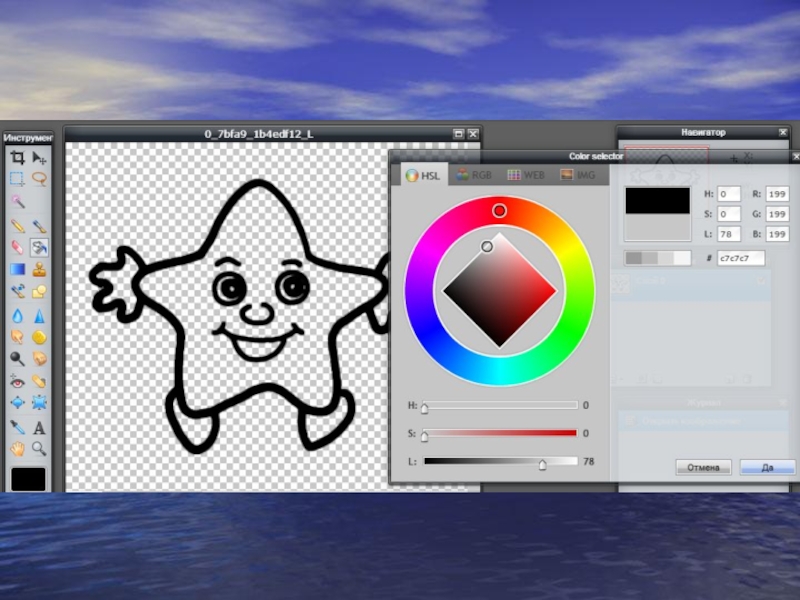Screen dimensions: 800x600
Task: Click the H hue slider handle
Action: pos(424,407)
